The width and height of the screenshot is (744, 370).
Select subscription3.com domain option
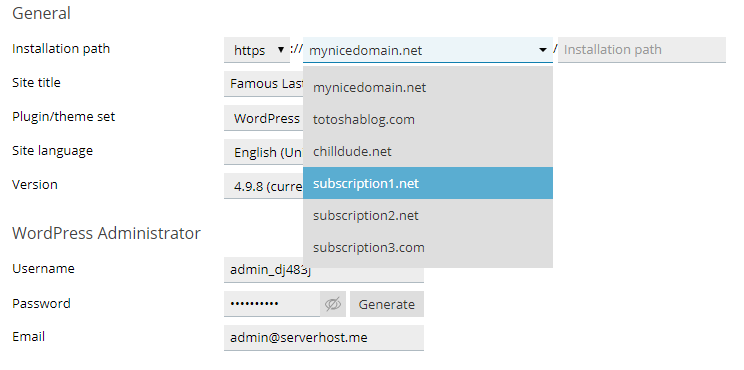tap(428, 247)
